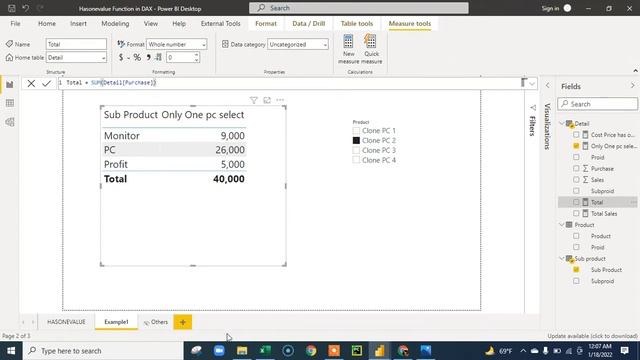Image resolution: width=640 pixels, height=360 pixels.
Task: Open Zoom app from taskbar
Action: coord(219,351)
